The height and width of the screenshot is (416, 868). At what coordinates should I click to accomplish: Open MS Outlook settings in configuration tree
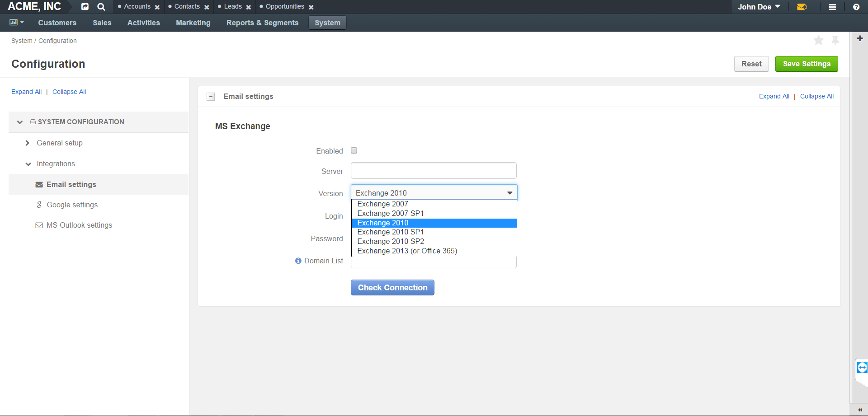(80, 225)
